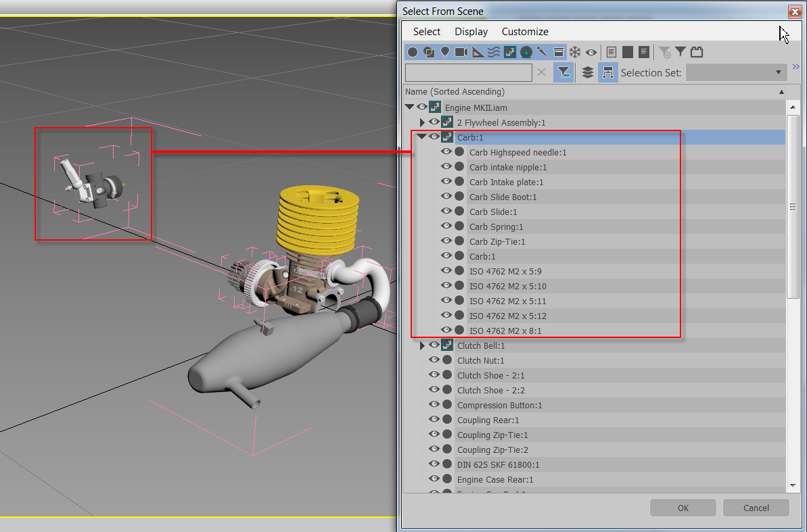Expand the 2 Flywheel Assembly:1 branch

point(421,122)
